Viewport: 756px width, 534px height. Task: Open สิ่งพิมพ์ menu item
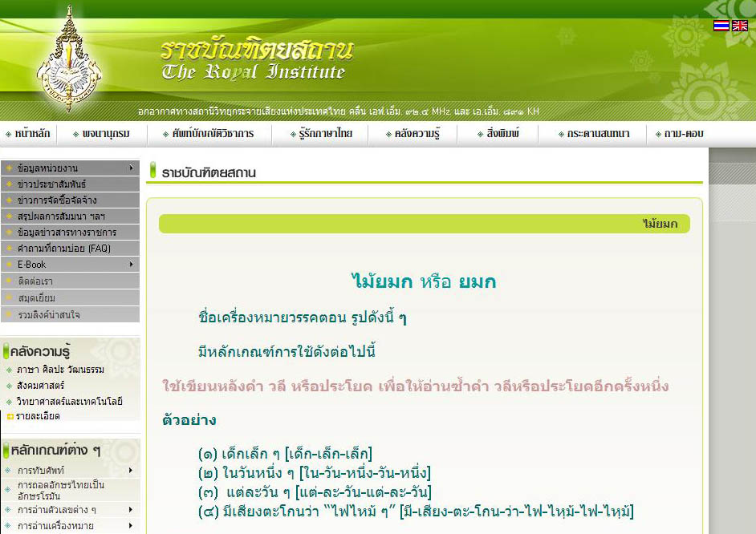tap(503, 133)
